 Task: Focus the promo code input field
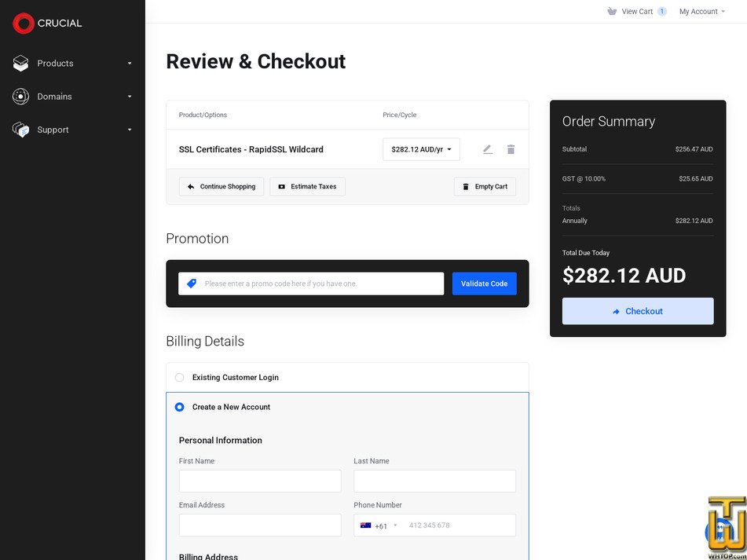coord(311,284)
